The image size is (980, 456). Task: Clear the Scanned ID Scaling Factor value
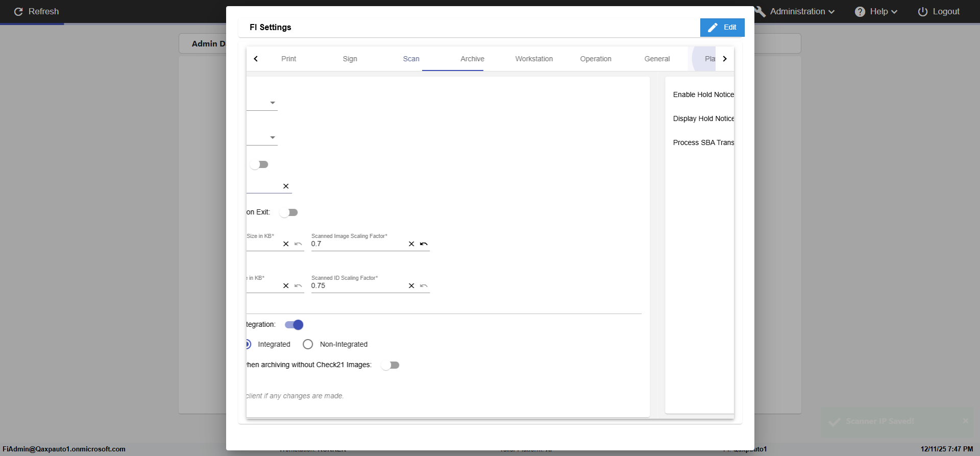point(411,286)
